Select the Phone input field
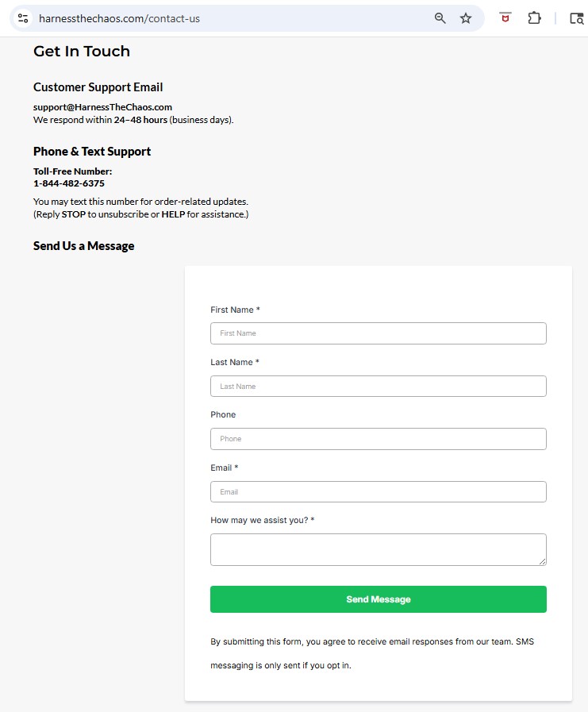 pos(378,439)
